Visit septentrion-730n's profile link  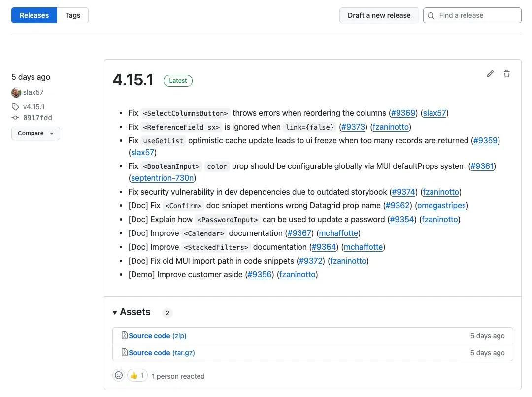163,178
